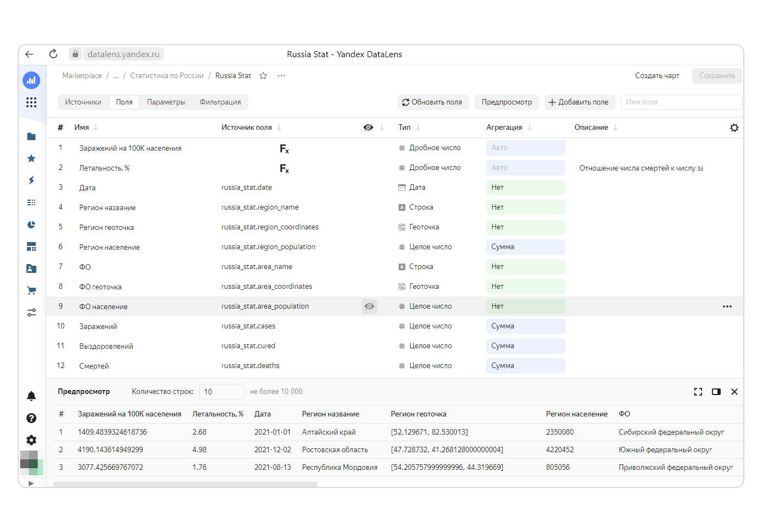Viewport: 762px width, 532px height.
Task: Open notifications bell icon
Action: (x=31, y=396)
